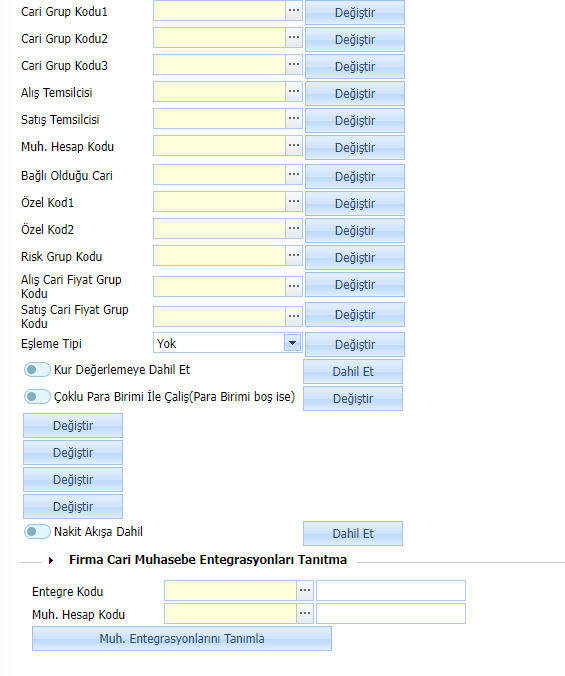
Task: Open lookup ellipsis for Risk Grup Kodu
Action: coord(294,256)
